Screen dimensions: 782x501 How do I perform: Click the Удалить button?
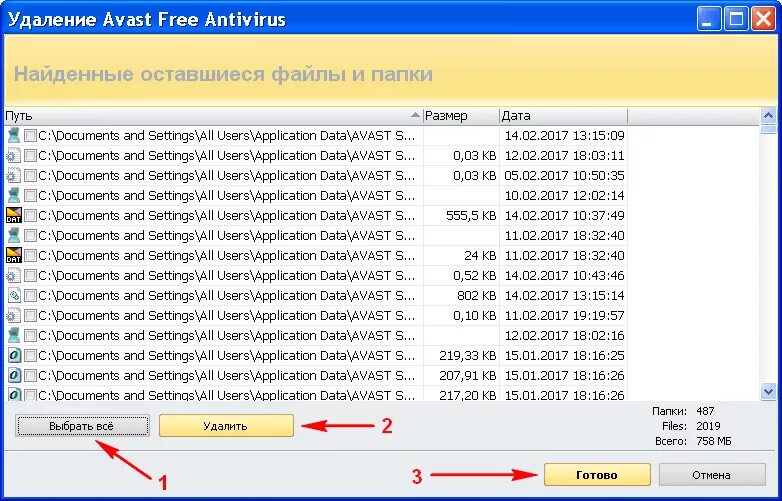click(x=226, y=426)
